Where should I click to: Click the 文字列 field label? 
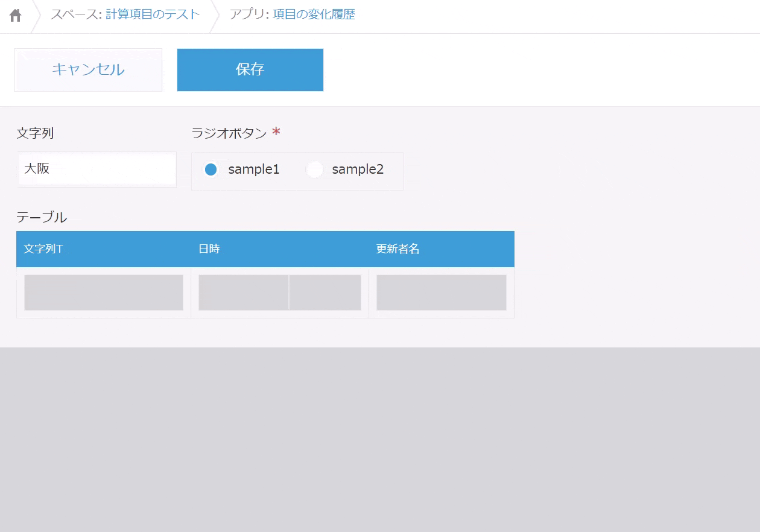point(35,133)
